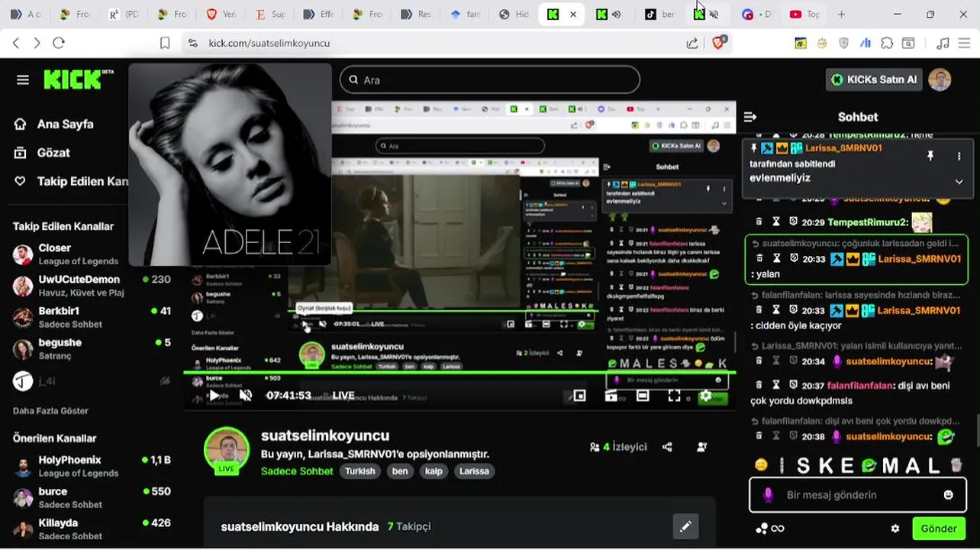Click the Gönder send button
This screenshot has width=980, height=550.
[x=939, y=529]
